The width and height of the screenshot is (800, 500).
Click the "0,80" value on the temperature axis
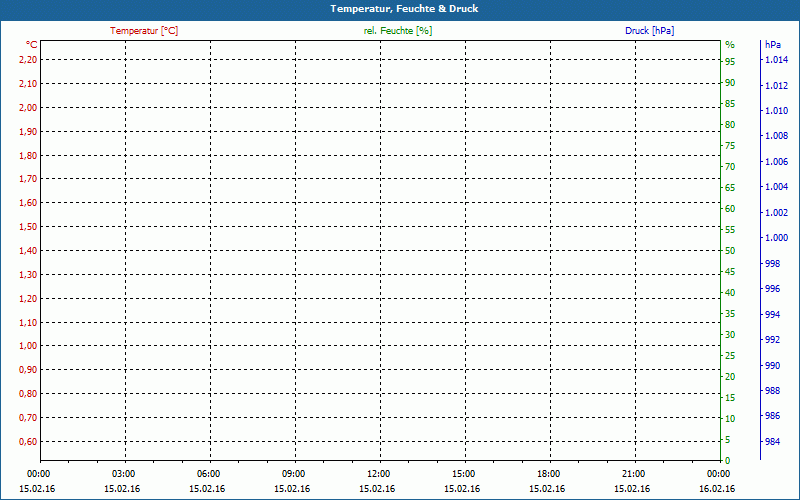coord(28,394)
